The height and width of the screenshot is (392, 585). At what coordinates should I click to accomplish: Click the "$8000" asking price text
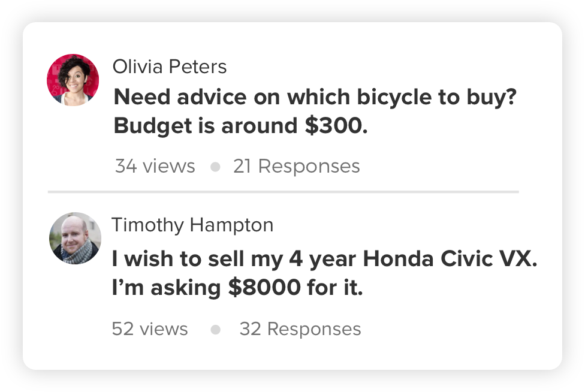(264, 288)
